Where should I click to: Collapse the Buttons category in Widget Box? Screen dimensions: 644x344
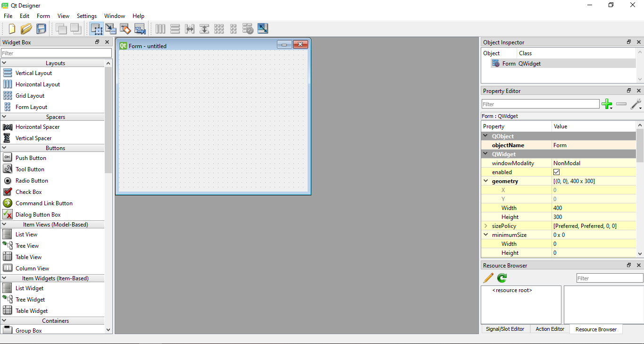(x=4, y=148)
